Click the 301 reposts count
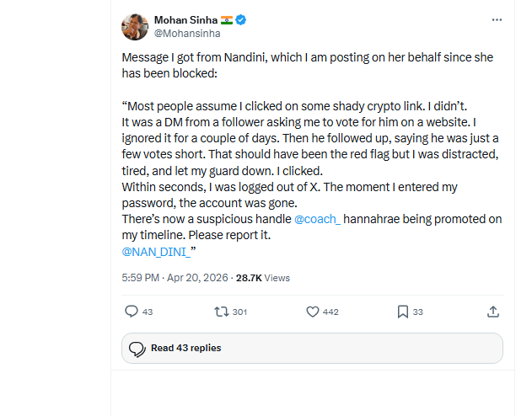Viewport: 532px width, 416px height. click(x=239, y=312)
